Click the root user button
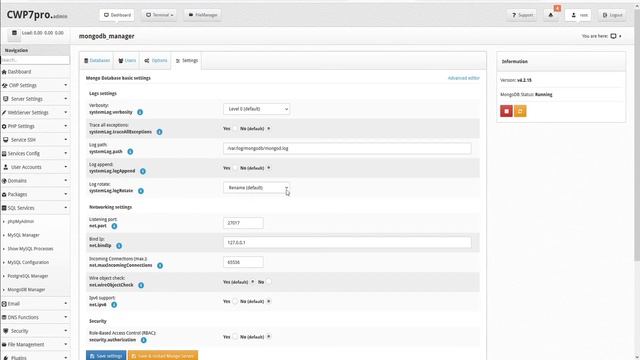The height and width of the screenshot is (360, 640). click(x=579, y=15)
